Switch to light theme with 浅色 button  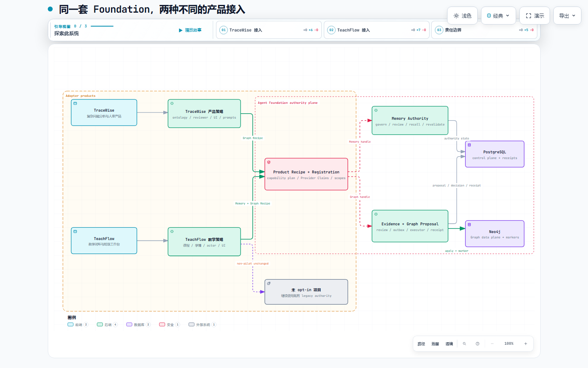[x=462, y=16]
